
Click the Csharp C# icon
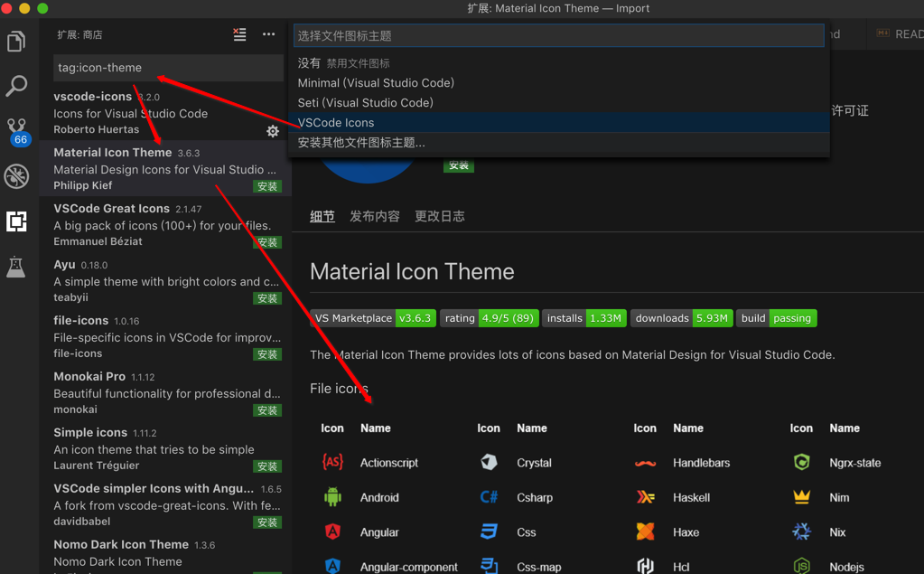click(490, 497)
